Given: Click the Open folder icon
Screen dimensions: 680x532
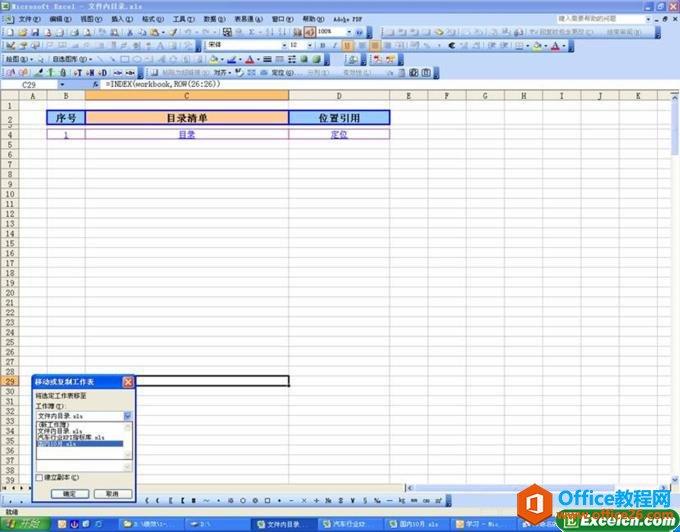Looking at the screenshot, I should pyautogui.click(x=23, y=32).
